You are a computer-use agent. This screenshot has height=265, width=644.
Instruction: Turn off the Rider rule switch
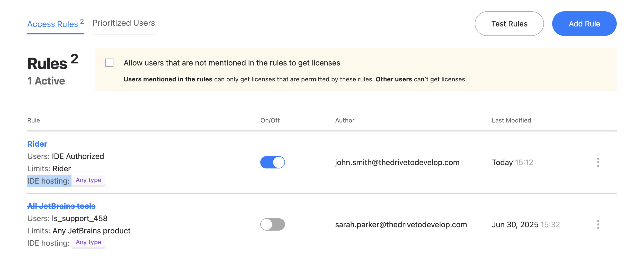(272, 162)
